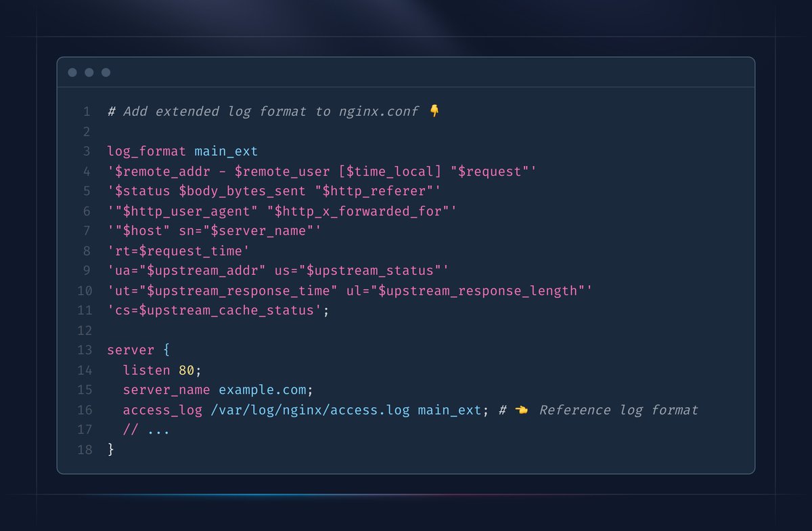Click the third window control dot
812x531 pixels.
(x=106, y=72)
